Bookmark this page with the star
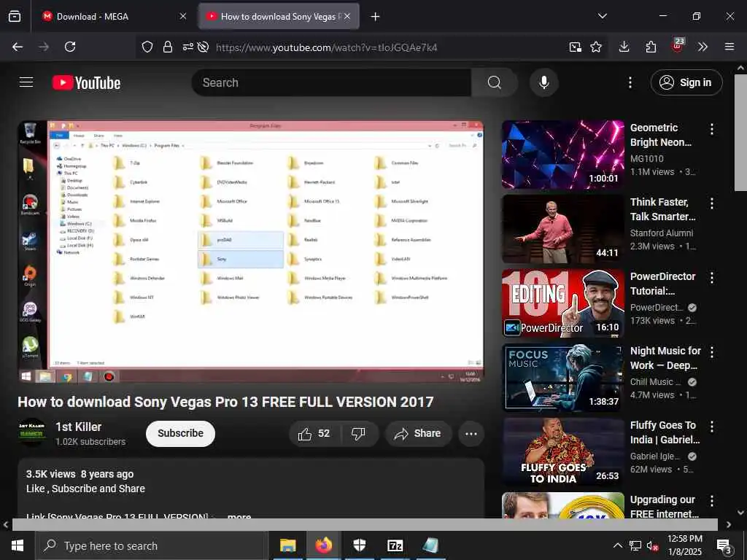Image resolution: width=747 pixels, height=560 pixels. pyautogui.click(x=596, y=47)
